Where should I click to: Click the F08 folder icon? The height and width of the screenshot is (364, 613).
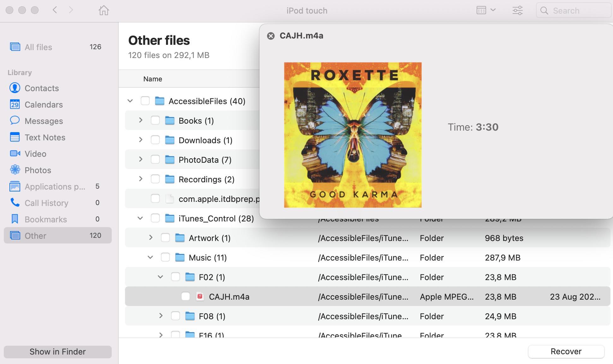point(190,316)
